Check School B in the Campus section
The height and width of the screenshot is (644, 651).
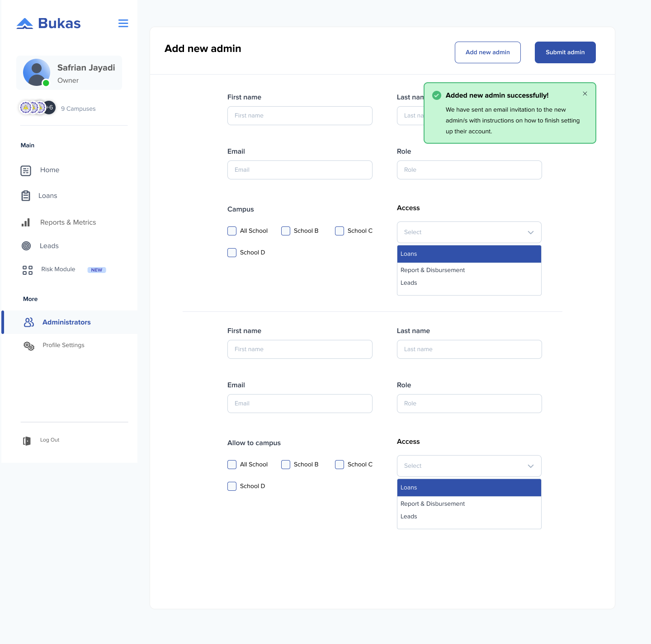(x=286, y=231)
